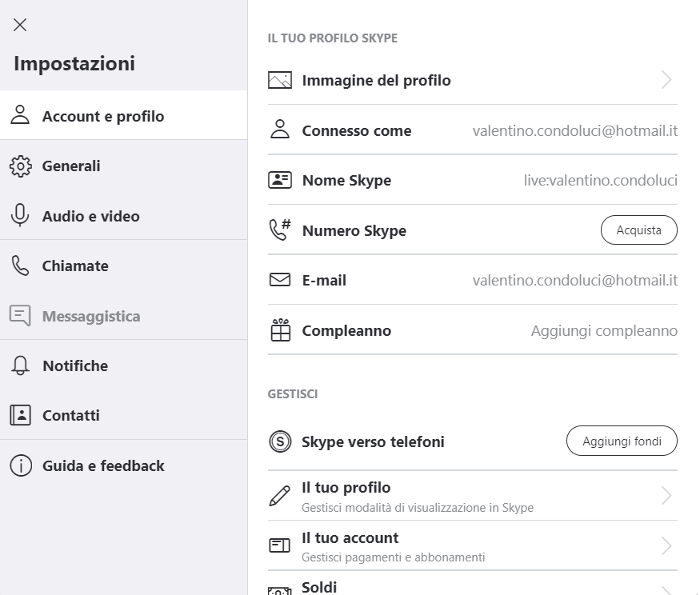700x595 pixels.
Task: Click the Aggiungi fondi button
Action: (x=622, y=441)
